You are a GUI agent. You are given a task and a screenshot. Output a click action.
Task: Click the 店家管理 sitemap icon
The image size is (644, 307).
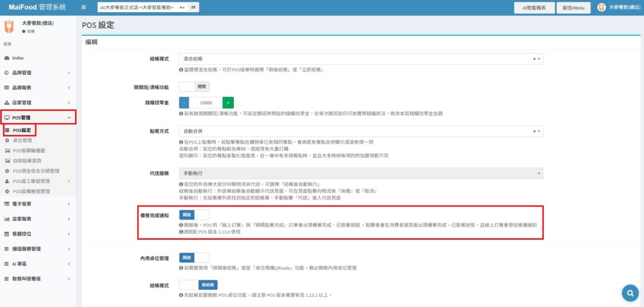tap(6, 103)
